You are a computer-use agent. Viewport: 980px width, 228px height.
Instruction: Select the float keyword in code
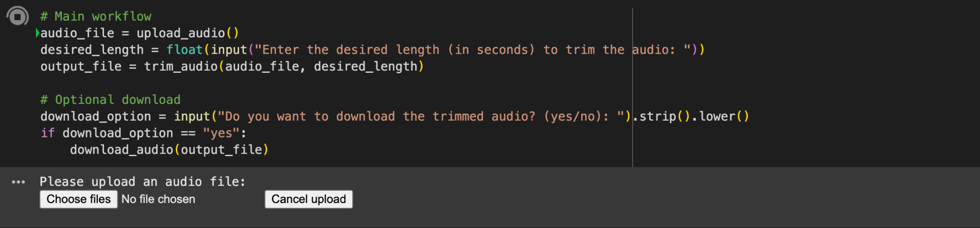[x=184, y=50]
